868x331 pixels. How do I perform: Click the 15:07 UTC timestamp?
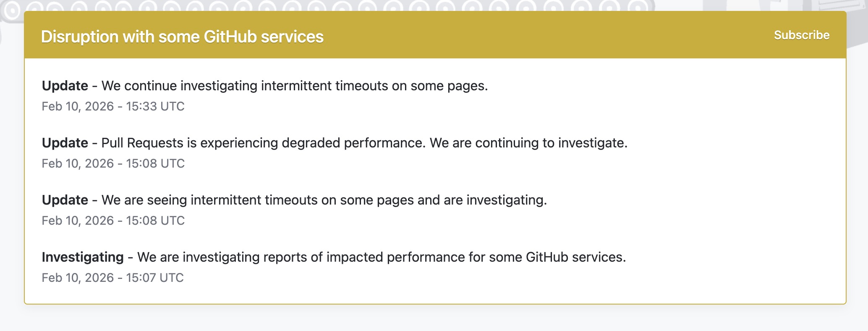point(112,278)
